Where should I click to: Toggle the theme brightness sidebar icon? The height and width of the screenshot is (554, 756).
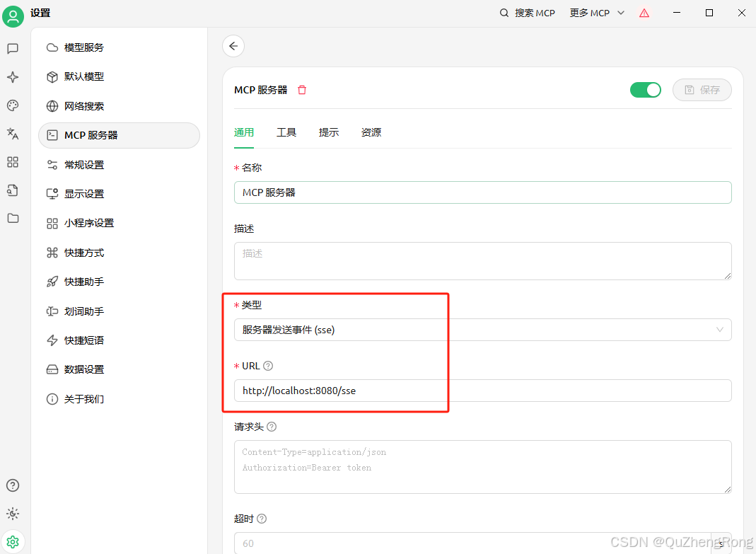13,514
